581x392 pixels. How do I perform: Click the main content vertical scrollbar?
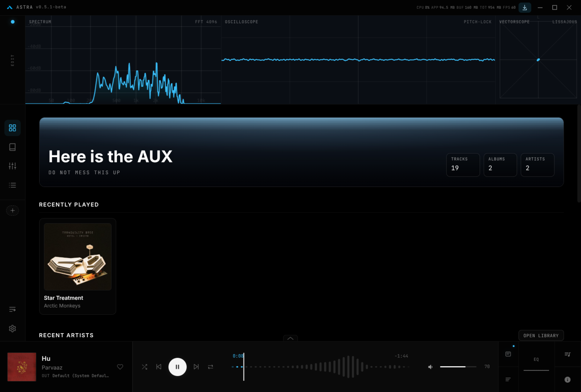coord(579,154)
